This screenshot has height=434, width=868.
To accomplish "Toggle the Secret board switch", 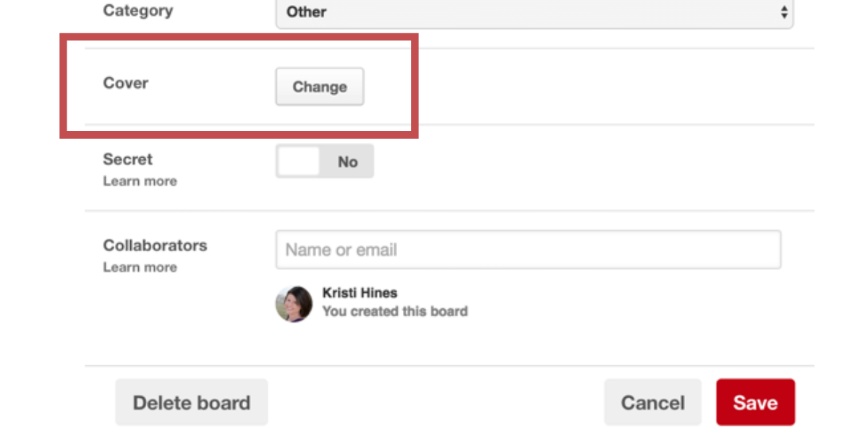I will [325, 161].
